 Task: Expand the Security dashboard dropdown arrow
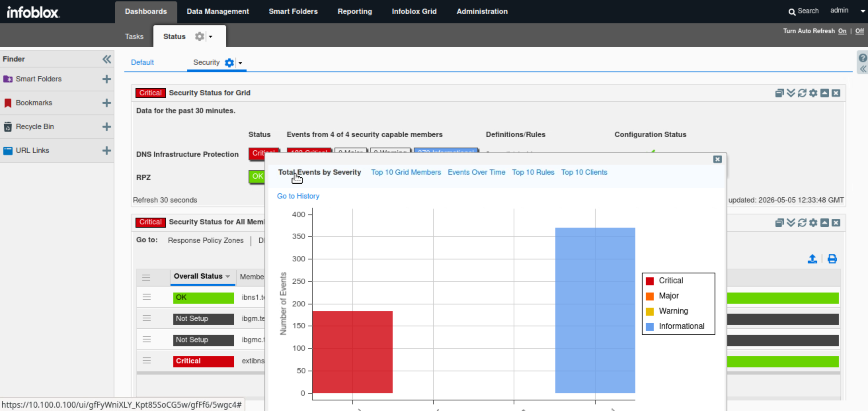click(240, 63)
